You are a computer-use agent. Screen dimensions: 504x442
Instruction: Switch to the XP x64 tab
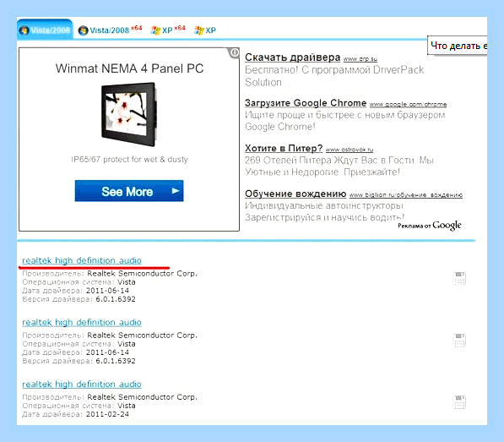coord(168,30)
